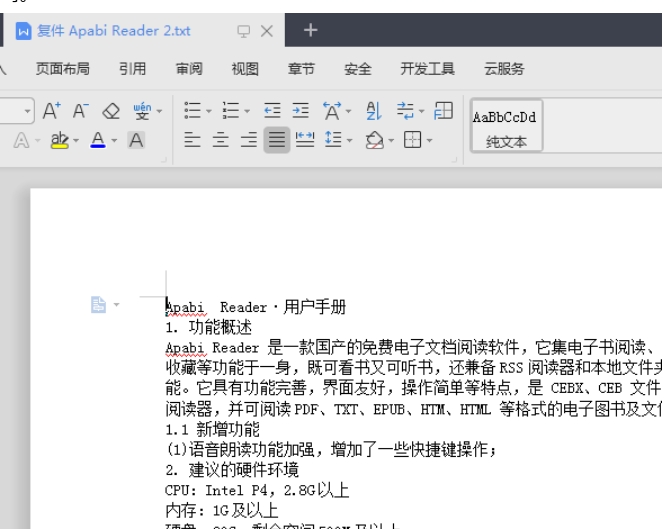Open paragraph dialog launcher corner arrow
Image resolution: width=667 pixels, height=529 pixels.
pyautogui.click(x=454, y=160)
